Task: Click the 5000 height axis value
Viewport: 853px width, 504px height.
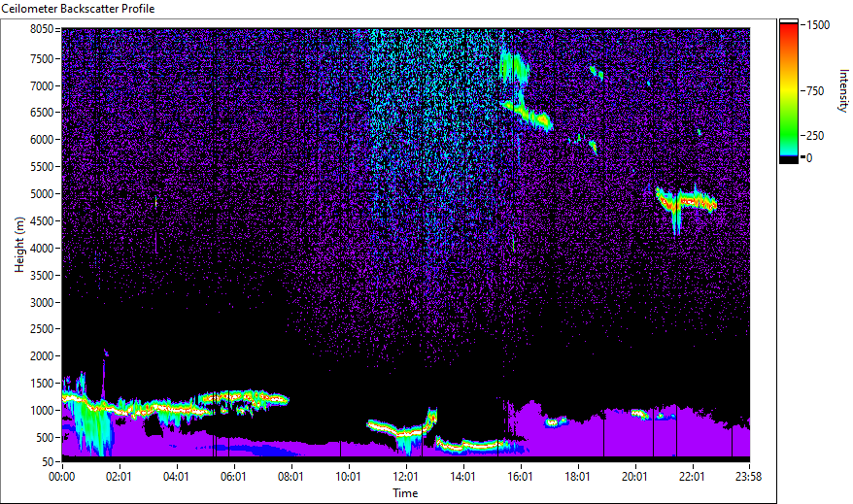Action: (x=42, y=194)
